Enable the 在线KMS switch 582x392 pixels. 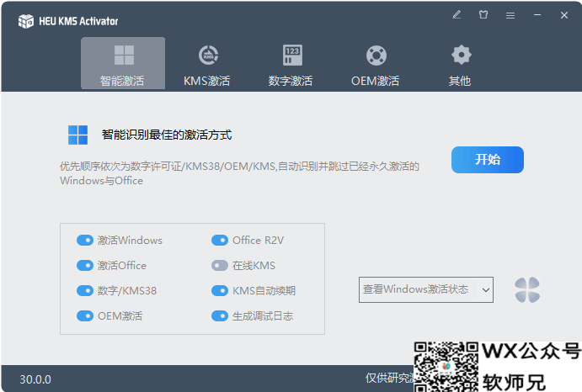coord(220,266)
